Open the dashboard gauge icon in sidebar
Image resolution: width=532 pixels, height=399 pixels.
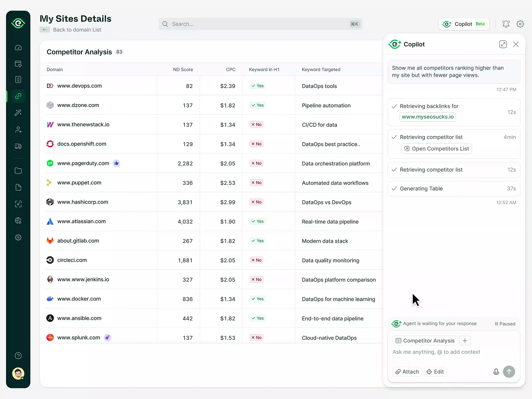[x=18, y=48]
